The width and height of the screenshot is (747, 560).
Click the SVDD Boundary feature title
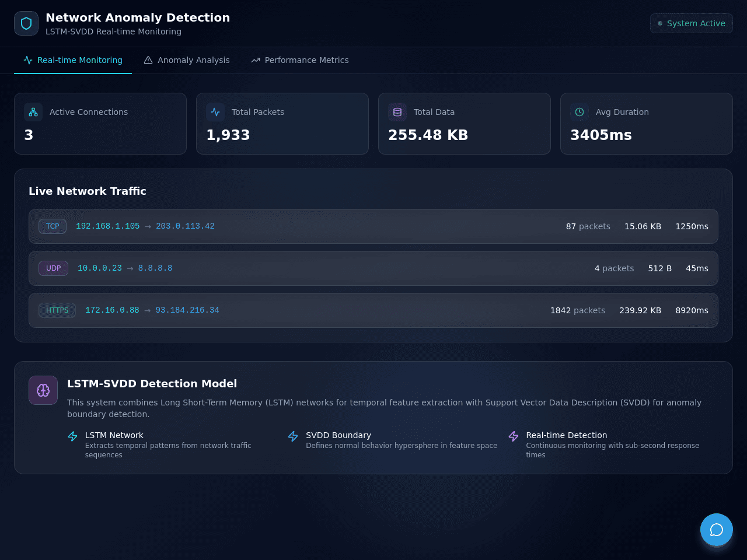[338, 435]
